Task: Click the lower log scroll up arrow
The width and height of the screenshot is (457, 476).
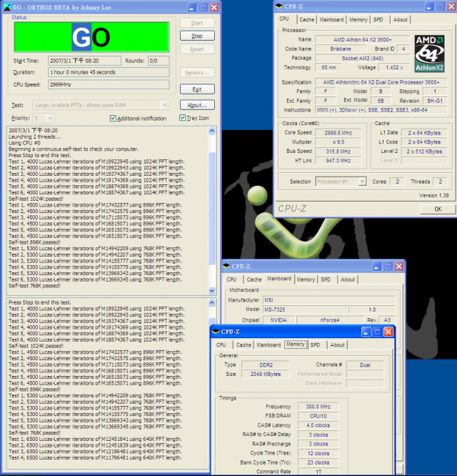Action: (x=211, y=302)
